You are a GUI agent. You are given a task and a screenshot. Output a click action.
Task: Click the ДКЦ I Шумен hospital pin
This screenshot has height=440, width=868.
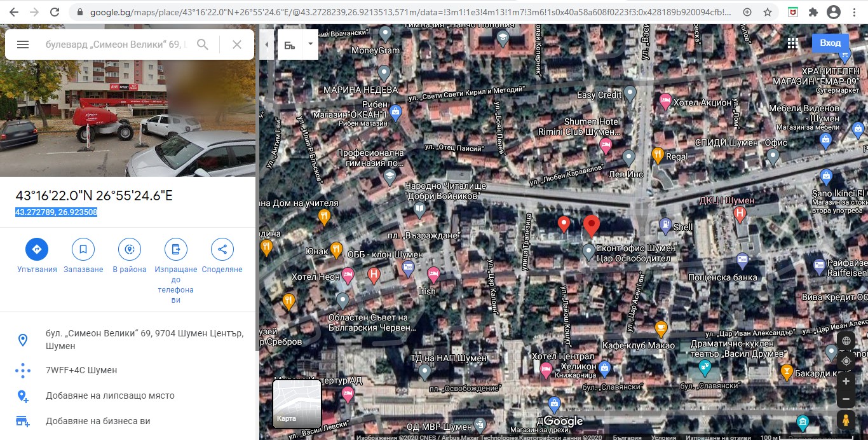[740, 214]
